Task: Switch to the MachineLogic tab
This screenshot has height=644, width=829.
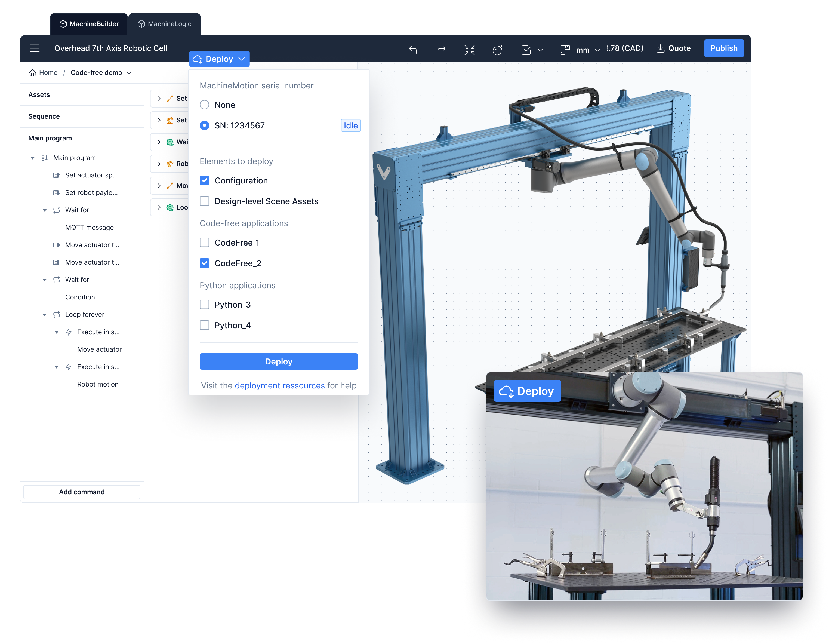Action: 164,24
